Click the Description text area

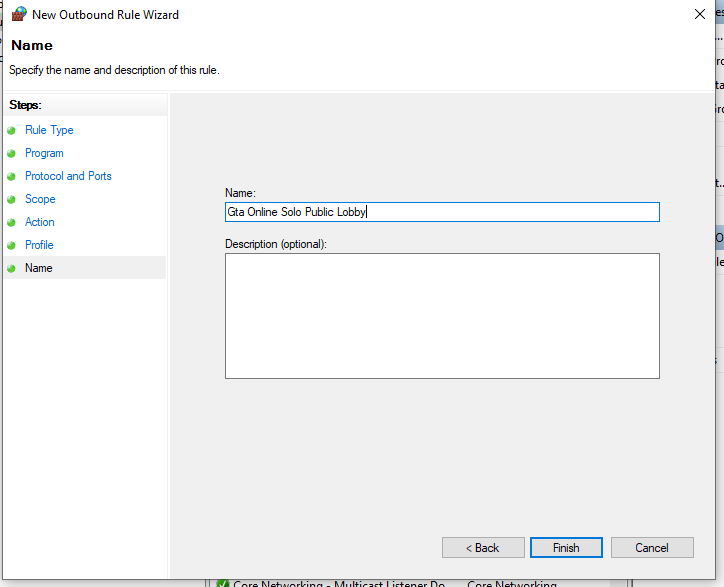click(442, 316)
